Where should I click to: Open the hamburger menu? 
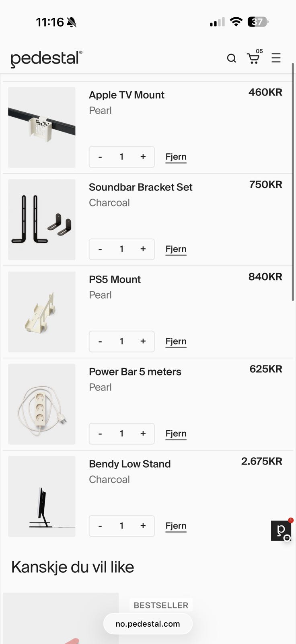coord(276,58)
